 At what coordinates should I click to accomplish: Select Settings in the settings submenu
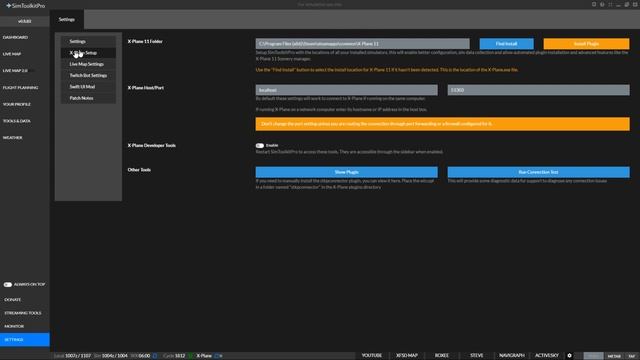point(88,42)
